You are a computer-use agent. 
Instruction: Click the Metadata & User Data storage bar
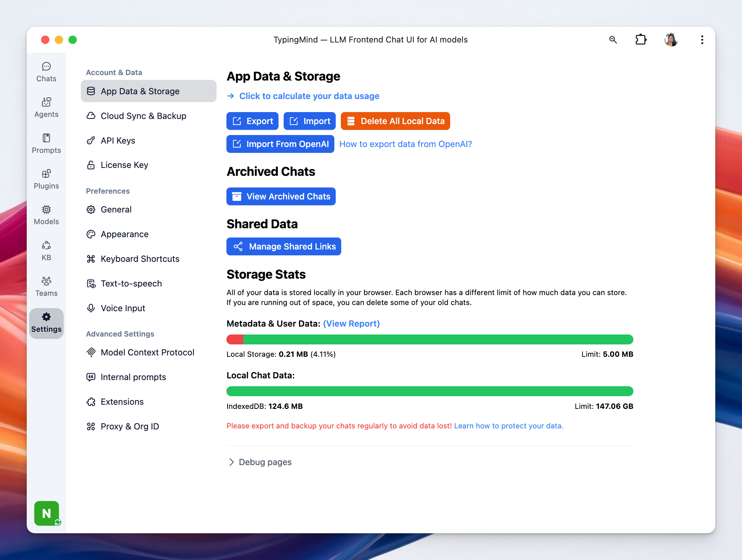tap(430, 339)
